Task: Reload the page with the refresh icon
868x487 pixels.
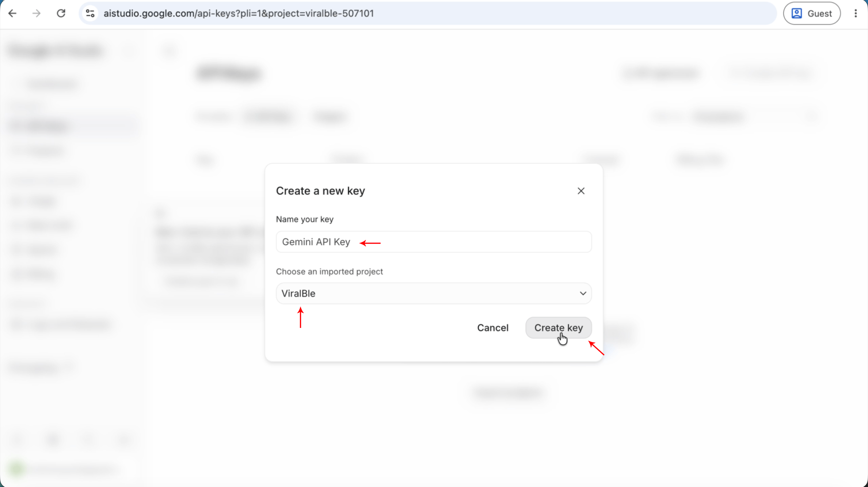Action: click(61, 14)
